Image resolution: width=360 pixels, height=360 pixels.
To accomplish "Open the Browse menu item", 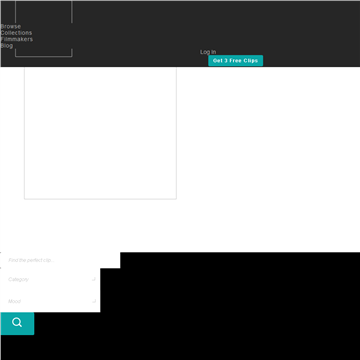I will (x=11, y=26).
